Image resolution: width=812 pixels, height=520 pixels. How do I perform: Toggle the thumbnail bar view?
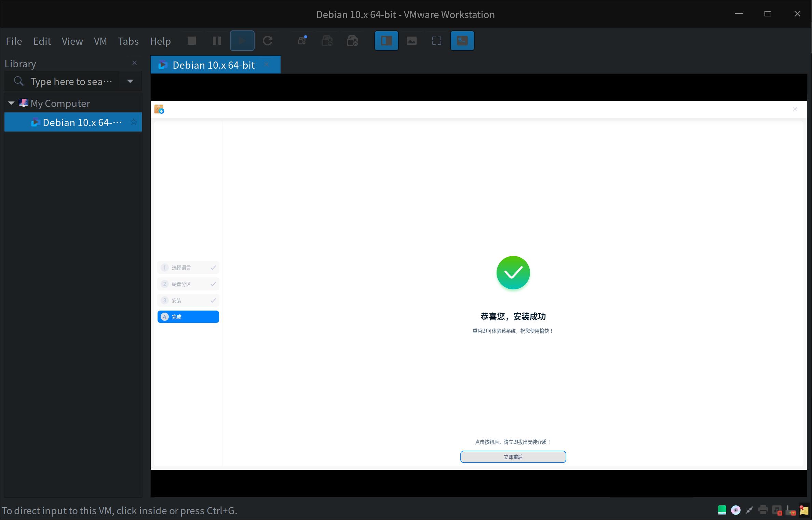[x=411, y=41]
